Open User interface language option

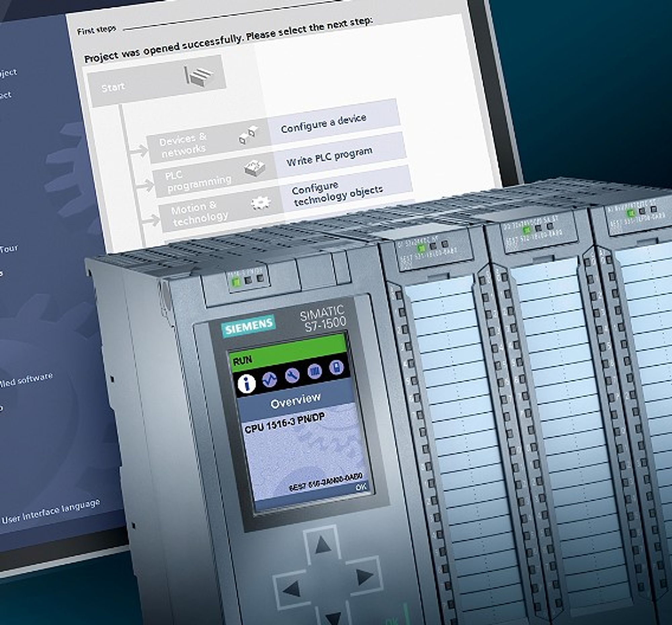51,511
